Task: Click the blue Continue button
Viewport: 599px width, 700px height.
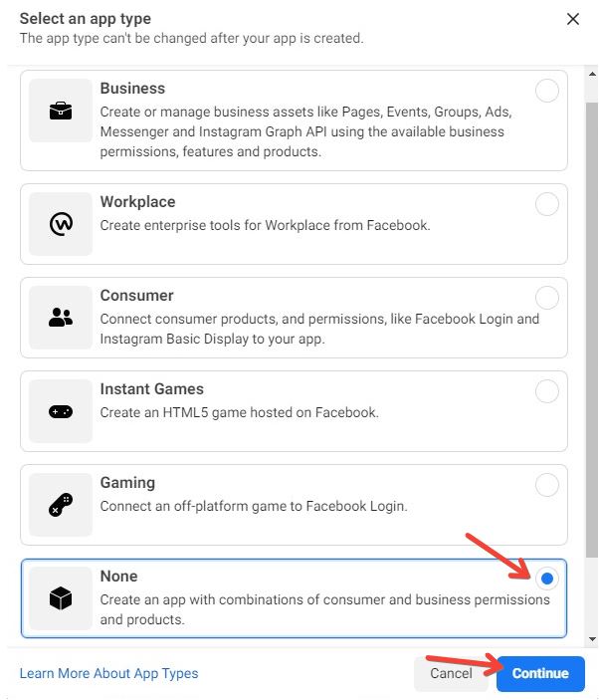Action: pos(540,673)
